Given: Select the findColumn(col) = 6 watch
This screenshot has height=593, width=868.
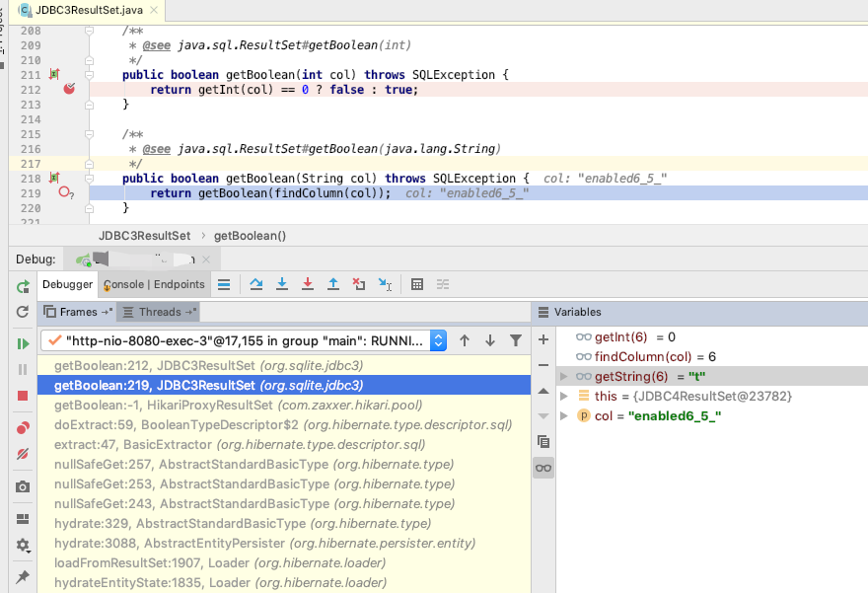Looking at the screenshot, I should (712, 356).
